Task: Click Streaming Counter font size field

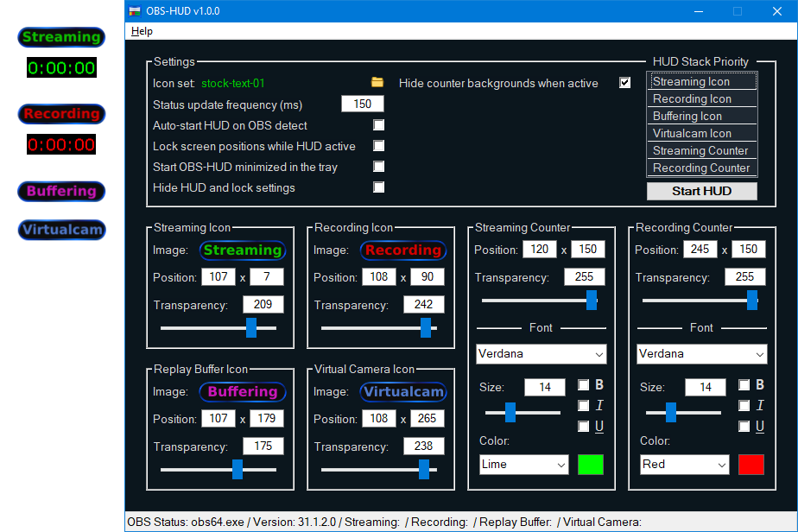Action: coord(545,388)
